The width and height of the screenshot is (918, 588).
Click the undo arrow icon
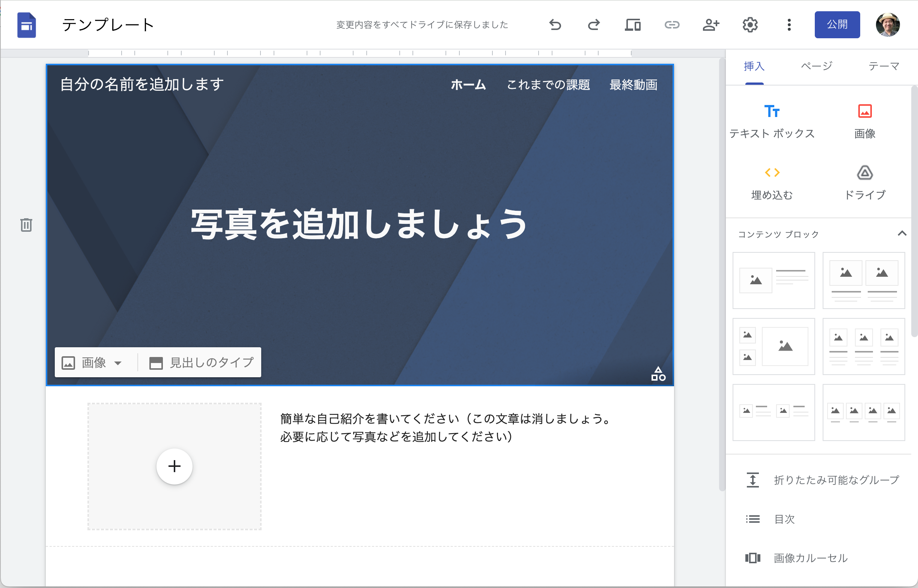coord(555,25)
